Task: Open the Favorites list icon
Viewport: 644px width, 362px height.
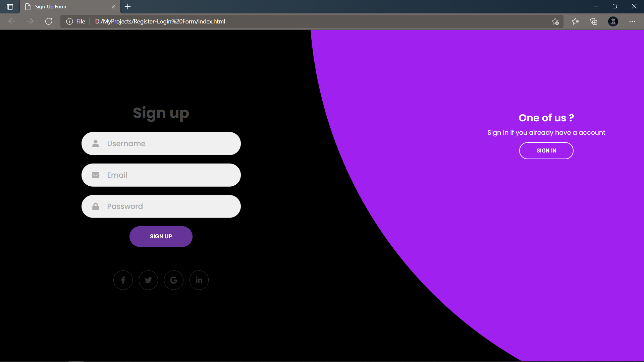Action: (575, 21)
